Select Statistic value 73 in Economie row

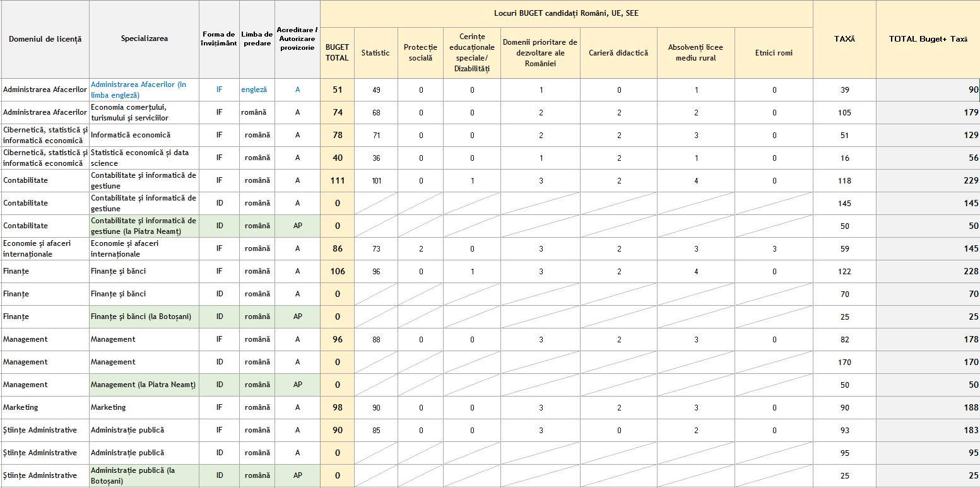375,248
